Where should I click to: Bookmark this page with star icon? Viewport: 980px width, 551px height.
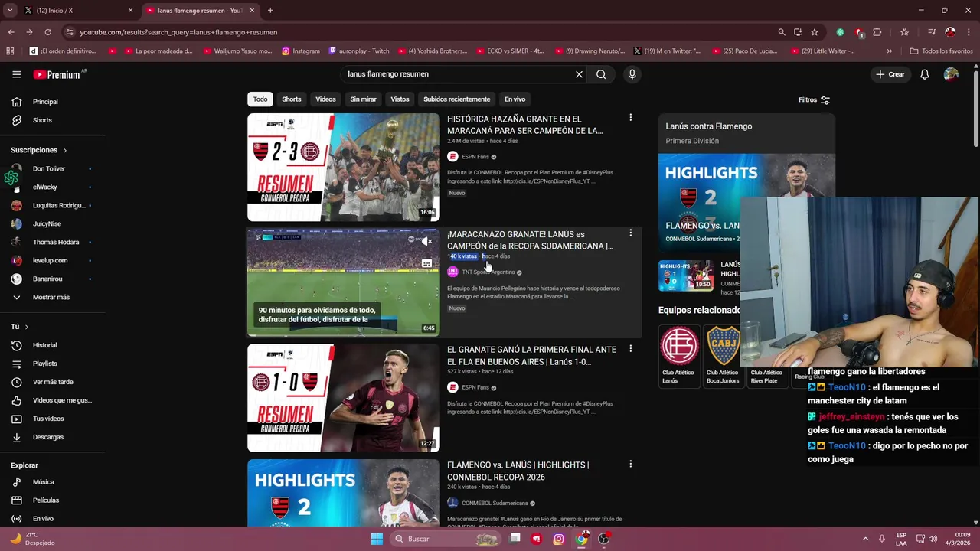click(815, 32)
